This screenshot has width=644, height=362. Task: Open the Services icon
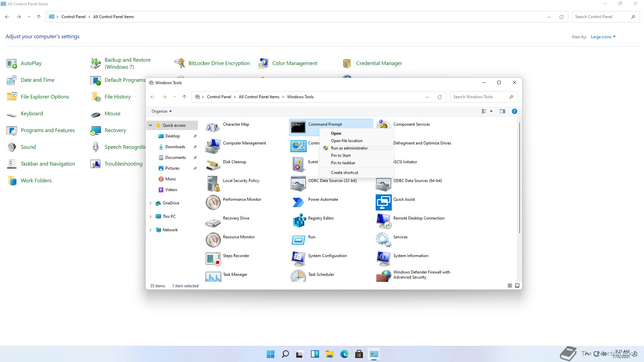[383, 240]
